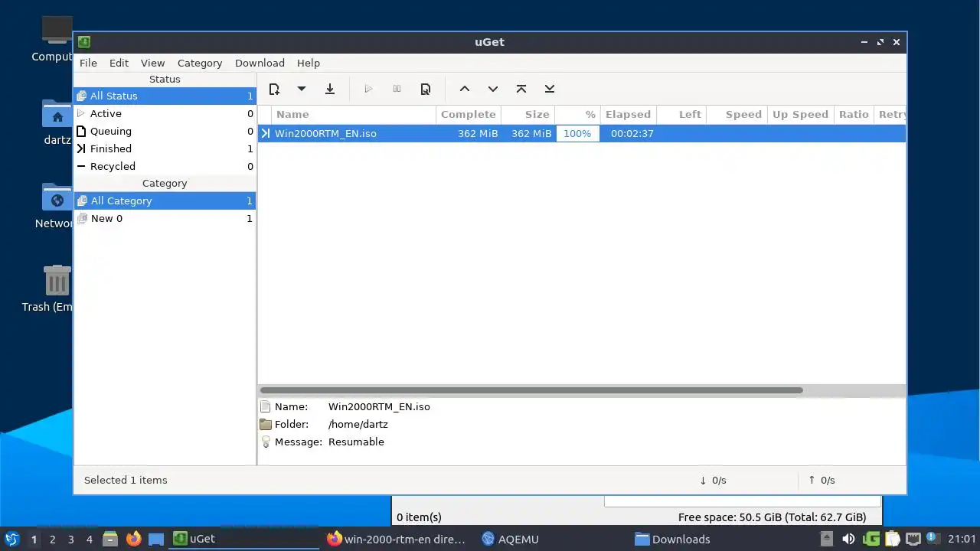Sort by the Left column header
The height and width of the screenshot is (551, 980).
[x=681, y=114]
